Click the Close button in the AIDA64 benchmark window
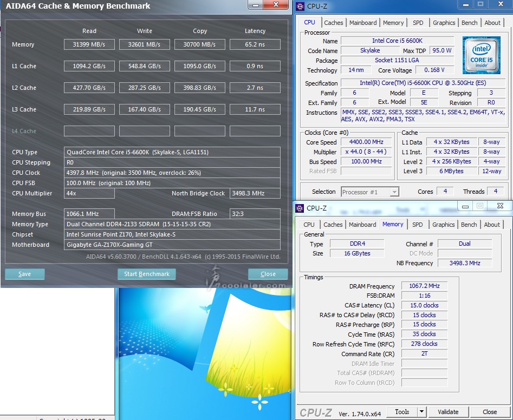This screenshot has width=513, height=420. click(x=268, y=274)
